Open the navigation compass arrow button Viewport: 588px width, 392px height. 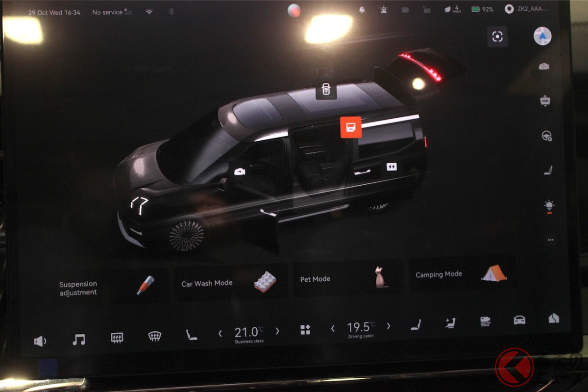[542, 36]
